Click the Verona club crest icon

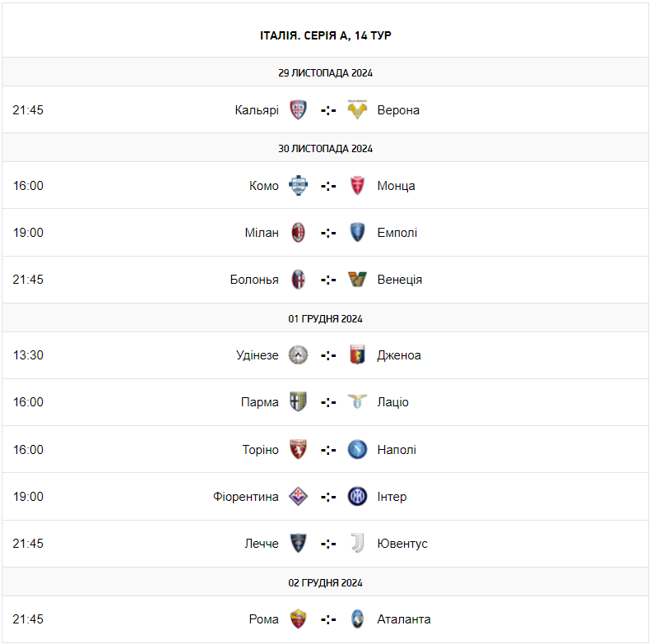point(357,110)
